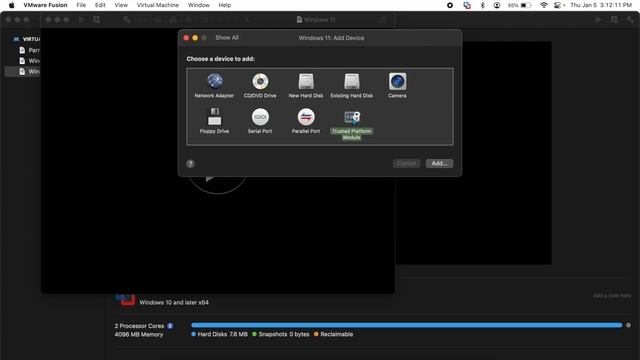
Task: Click the wrench icon at library window top right
Action: (630, 20)
